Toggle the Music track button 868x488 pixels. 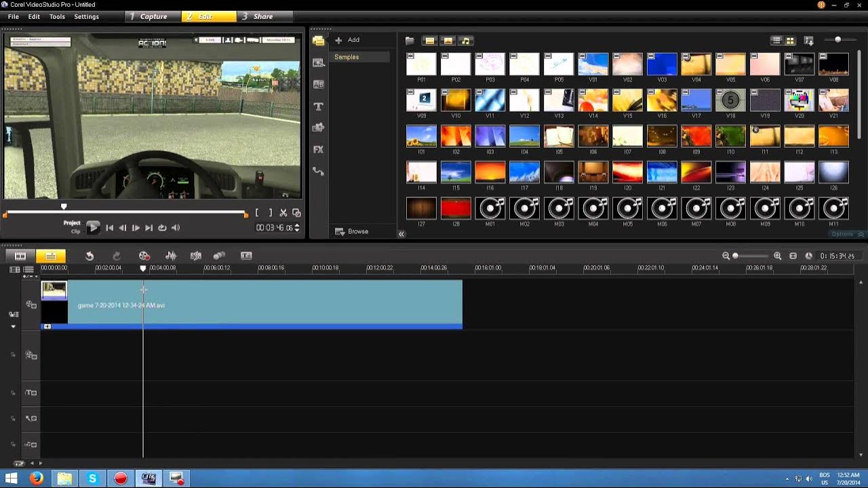pos(31,445)
